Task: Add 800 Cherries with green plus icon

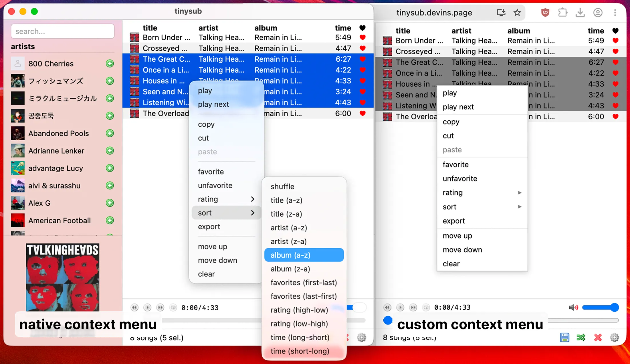Action: (110, 63)
